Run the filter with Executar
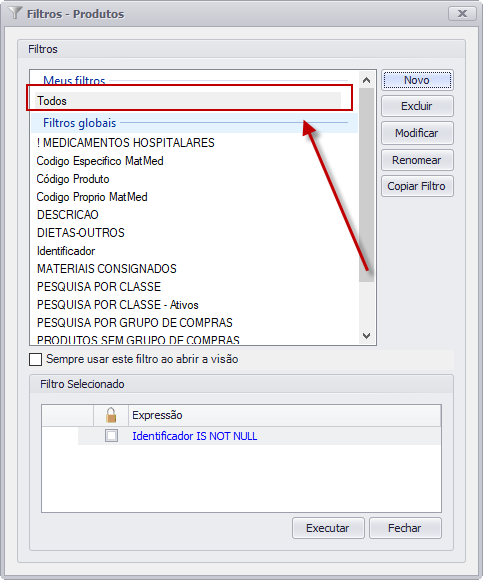Image resolution: width=483 pixels, height=580 pixels. coord(328,528)
